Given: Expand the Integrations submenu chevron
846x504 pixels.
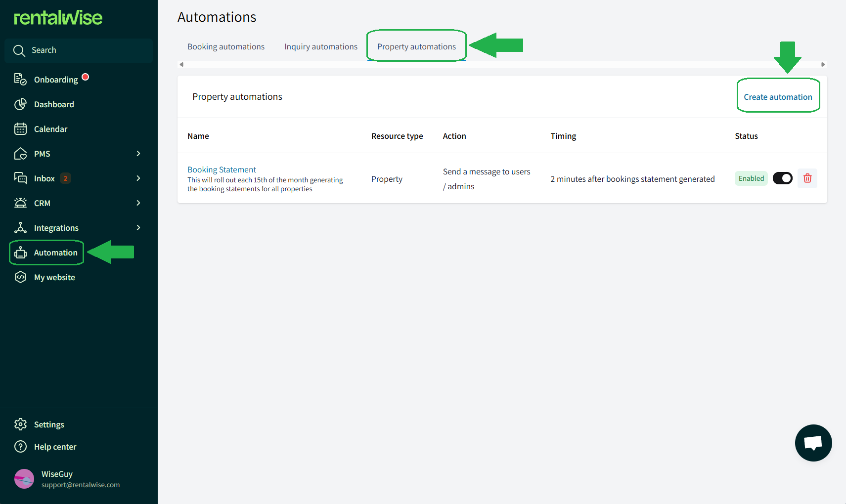Looking at the screenshot, I should [x=138, y=228].
